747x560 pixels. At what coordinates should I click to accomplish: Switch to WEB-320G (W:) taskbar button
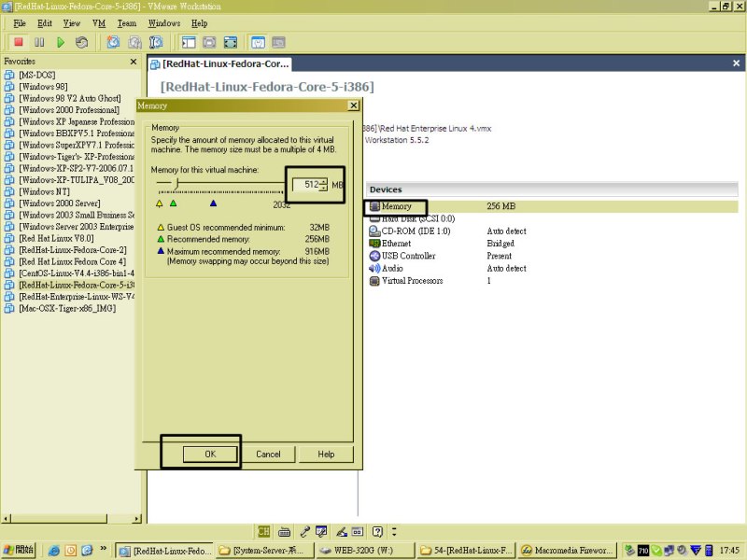pyautogui.click(x=365, y=551)
